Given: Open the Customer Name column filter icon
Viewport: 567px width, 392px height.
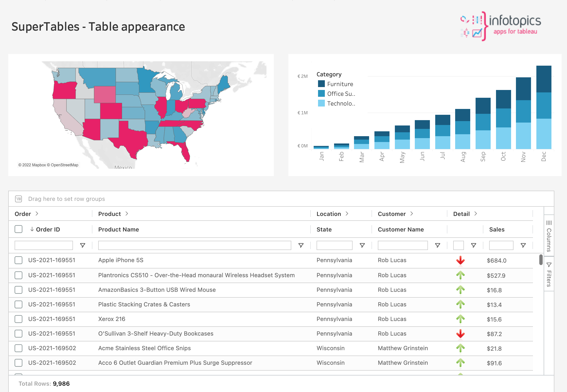Looking at the screenshot, I should 437,245.
